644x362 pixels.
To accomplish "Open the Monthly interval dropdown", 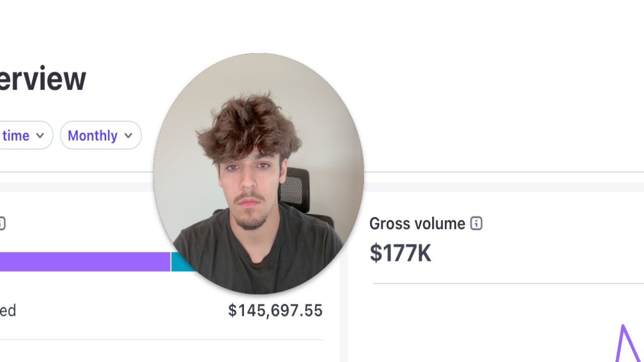I will pyautogui.click(x=101, y=135).
